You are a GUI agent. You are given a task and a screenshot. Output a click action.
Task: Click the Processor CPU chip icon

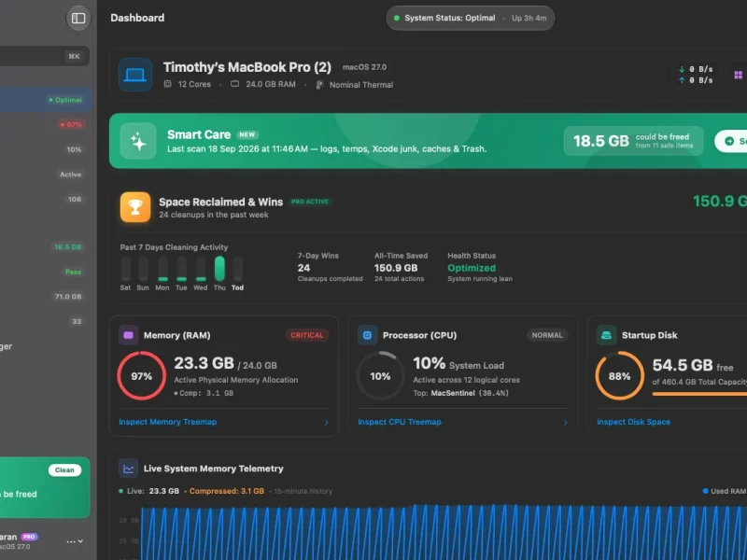tap(367, 335)
